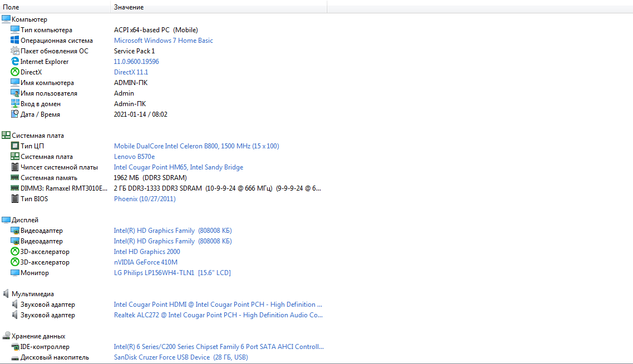Select the 2 ГБ DDR3-1333 DDR3 SDRAM value
633x364 pixels.
coord(217,188)
